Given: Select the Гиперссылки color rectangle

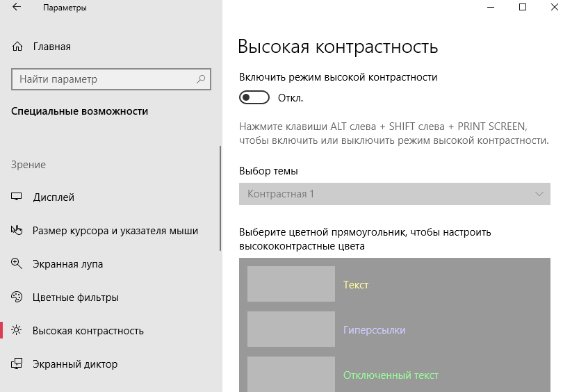Looking at the screenshot, I should [x=291, y=329].
